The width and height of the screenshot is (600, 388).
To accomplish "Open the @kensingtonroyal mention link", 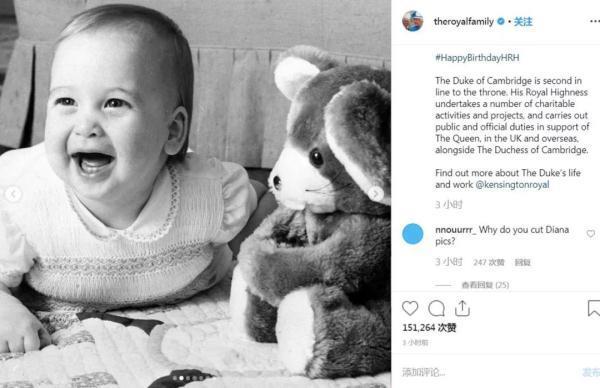I will [x=512, y=184].
